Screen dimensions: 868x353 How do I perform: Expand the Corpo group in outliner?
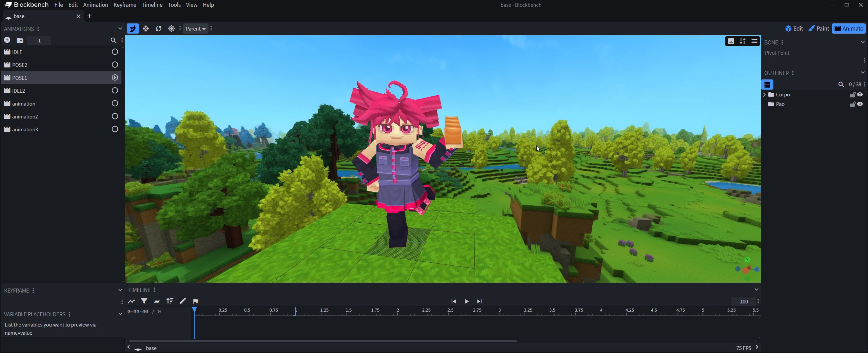[764, 95]
